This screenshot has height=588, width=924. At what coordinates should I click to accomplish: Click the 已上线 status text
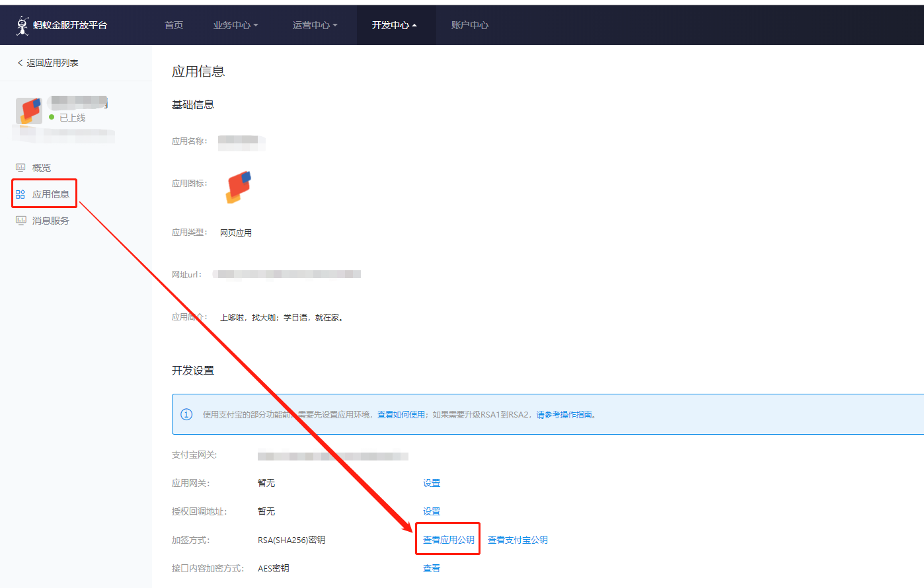pyautogui.click(x=73, y=117)
